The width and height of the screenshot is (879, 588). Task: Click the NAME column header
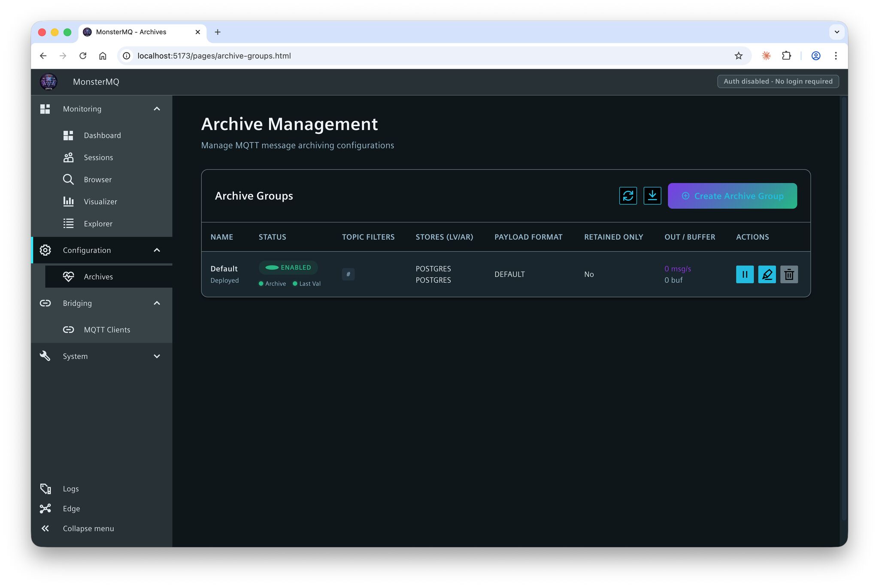coord(222,237)
